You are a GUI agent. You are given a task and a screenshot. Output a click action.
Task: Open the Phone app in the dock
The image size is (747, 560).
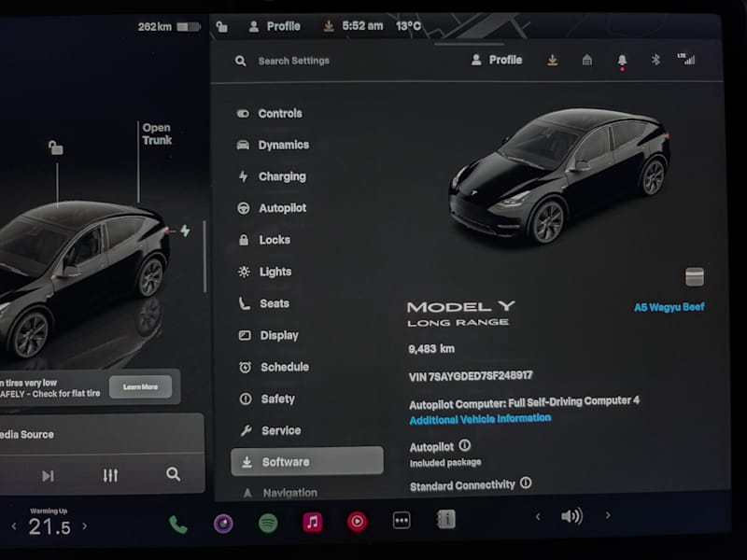[178, 525]
